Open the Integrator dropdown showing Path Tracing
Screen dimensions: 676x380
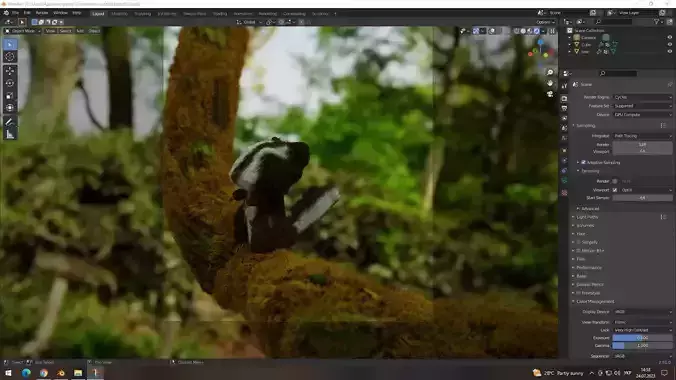(642, 136)
